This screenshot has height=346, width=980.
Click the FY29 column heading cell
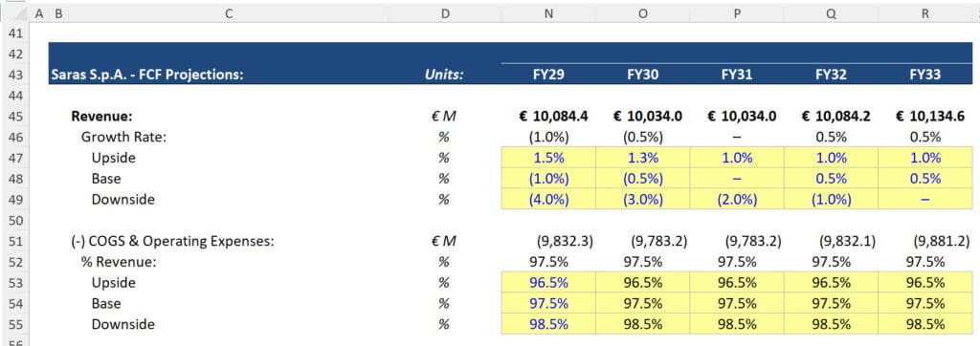coord(548,75)
